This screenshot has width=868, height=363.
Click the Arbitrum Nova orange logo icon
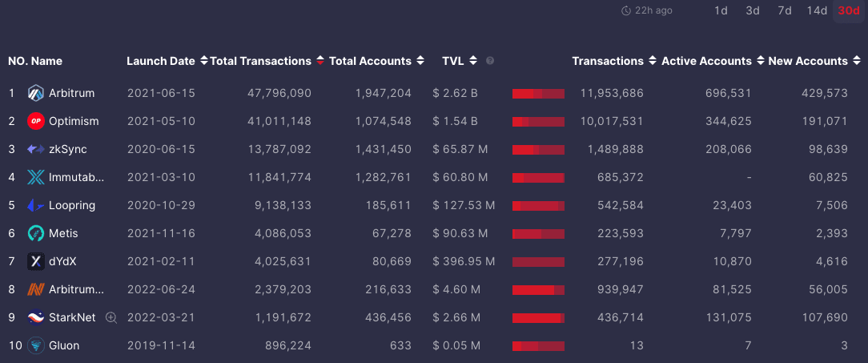[36, 289]
